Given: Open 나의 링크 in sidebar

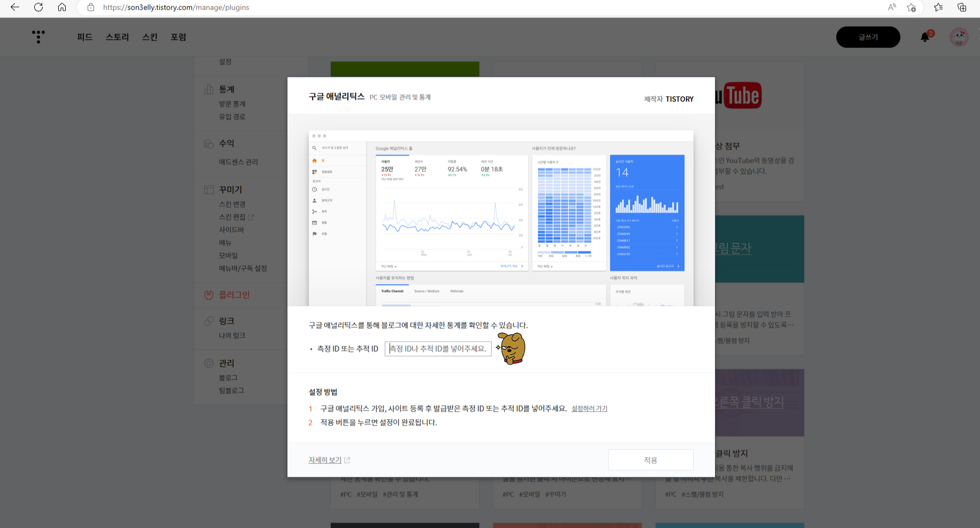Looking at the screenshot, I should [x=232, y=336].
